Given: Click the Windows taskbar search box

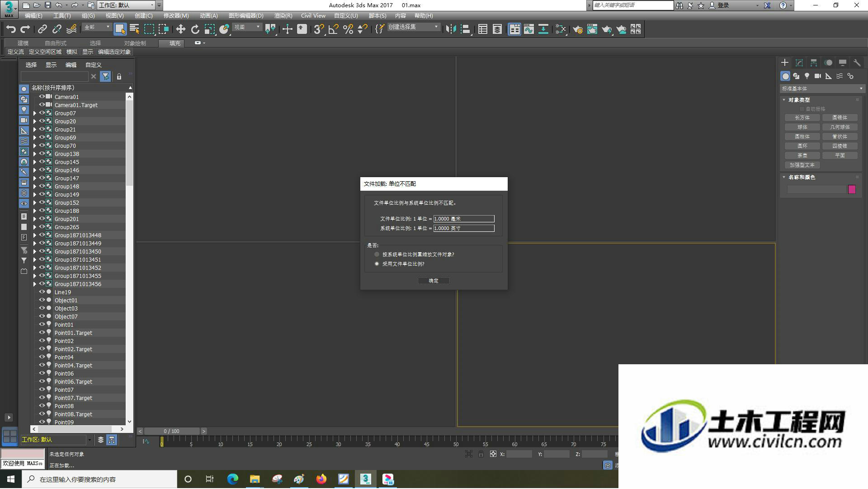Looking at the screenshot, I should coord(100,479).
